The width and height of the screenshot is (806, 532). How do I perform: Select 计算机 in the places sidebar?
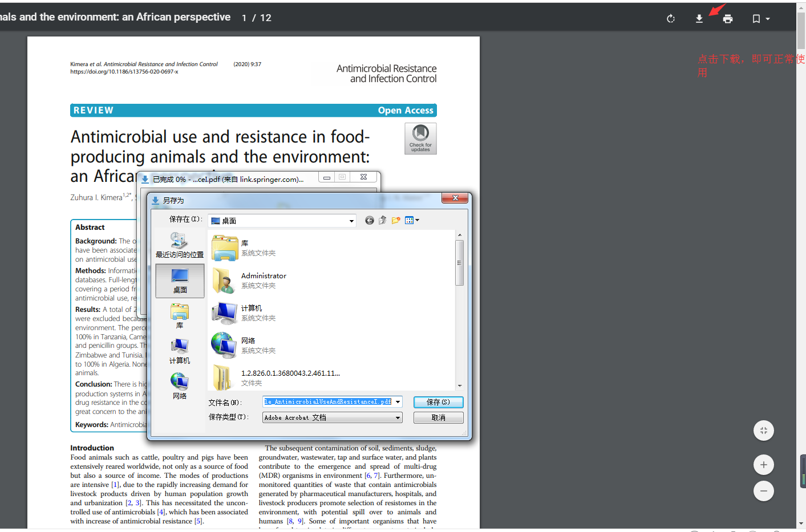(180, 351)
